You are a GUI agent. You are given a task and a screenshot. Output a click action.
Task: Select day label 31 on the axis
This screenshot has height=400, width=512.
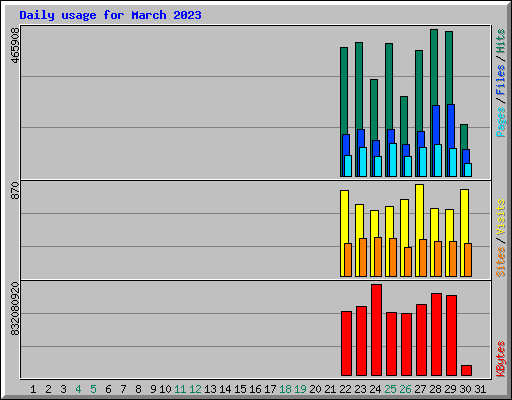click(x=480, y=389)
